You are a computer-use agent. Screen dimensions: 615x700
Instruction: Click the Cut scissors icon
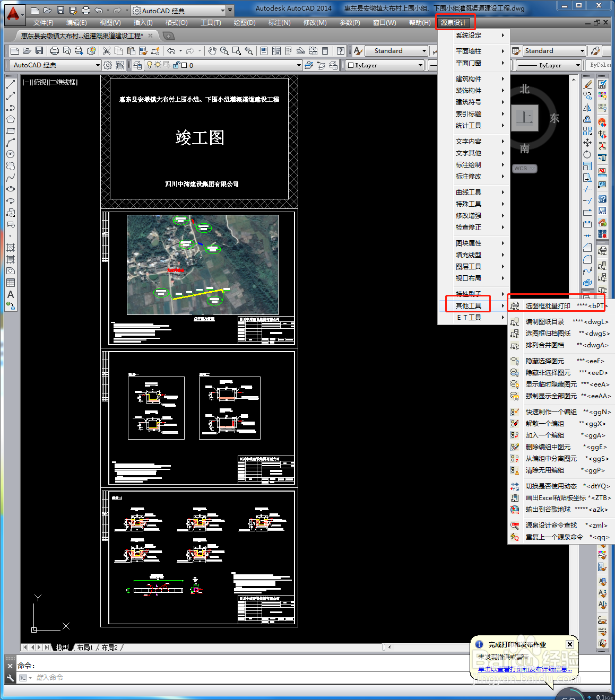pyautogui.click(x=107, y=51)
